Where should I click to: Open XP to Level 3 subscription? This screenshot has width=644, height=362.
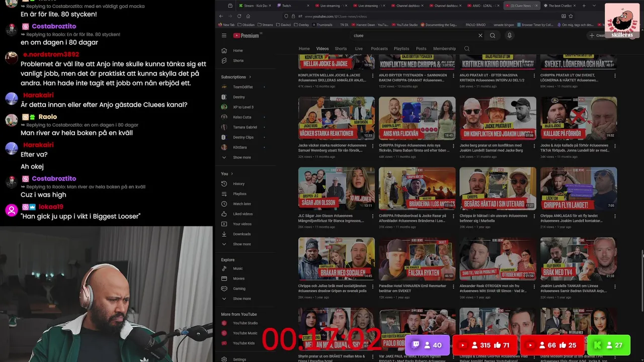tap(243, 107)
